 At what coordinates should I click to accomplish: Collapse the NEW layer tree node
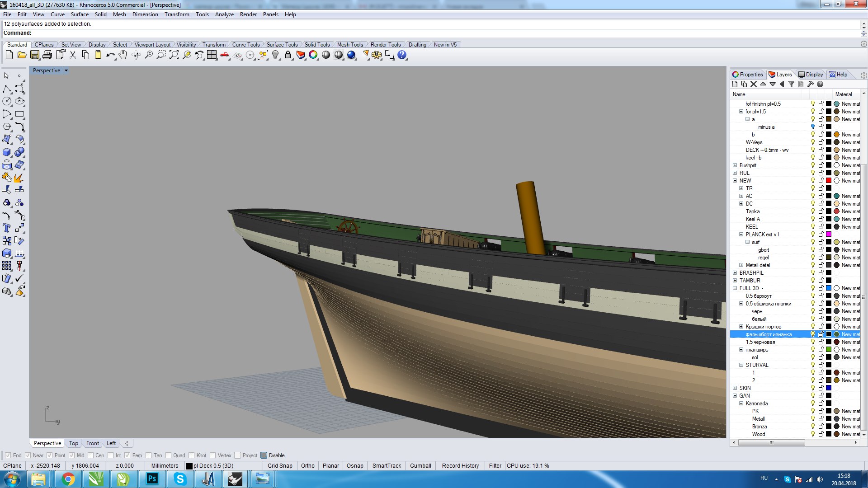[x=735, y=181]
